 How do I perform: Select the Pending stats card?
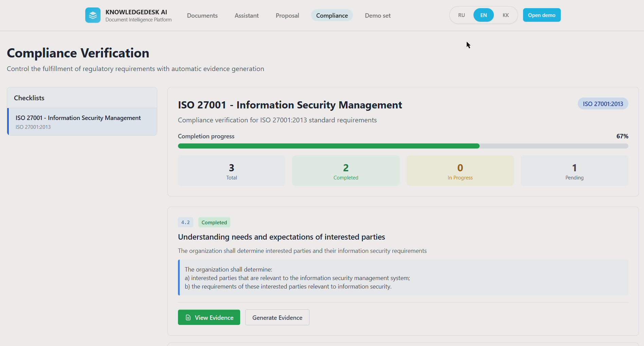click(x=574, y=170)
